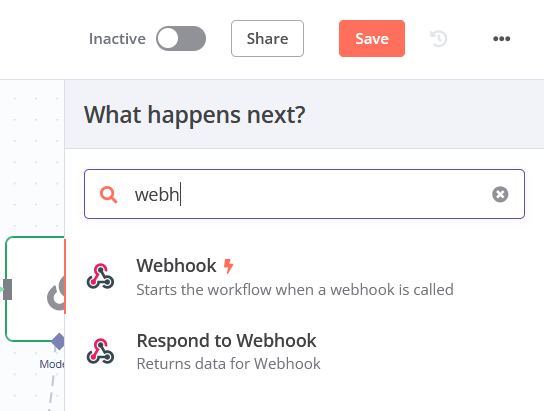Open workflow history icon
The width and height of the screenshot is (544, 411).
click(x=439, y=38)
